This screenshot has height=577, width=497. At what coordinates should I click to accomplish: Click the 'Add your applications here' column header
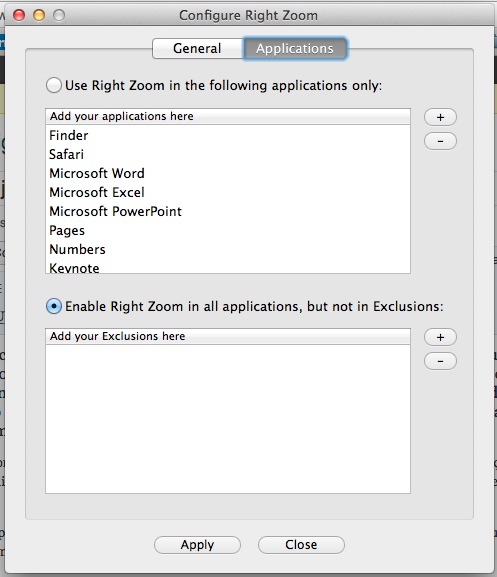pyautogui.click(x=228, y=116)
